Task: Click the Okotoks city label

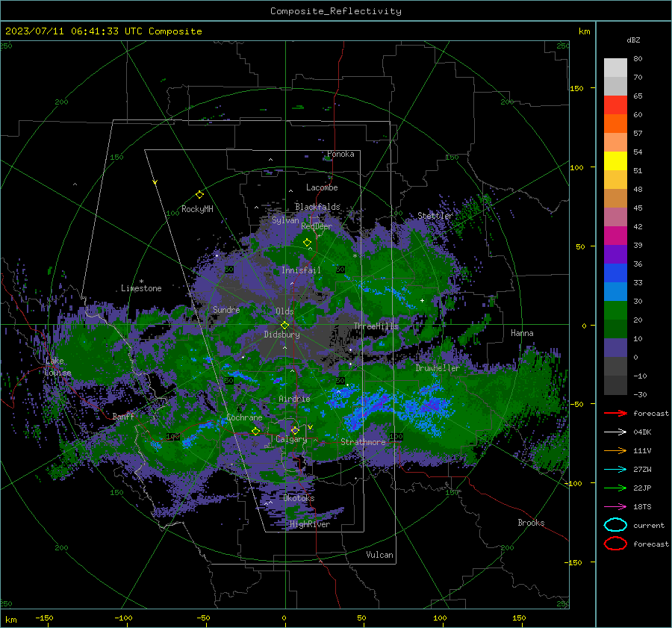Action: coord(299,498)
